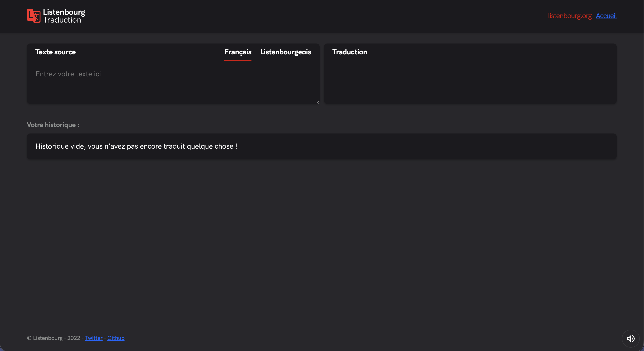Click the speaker audio button
Viewport: 644px width, 351px height.
coord(631,338)
